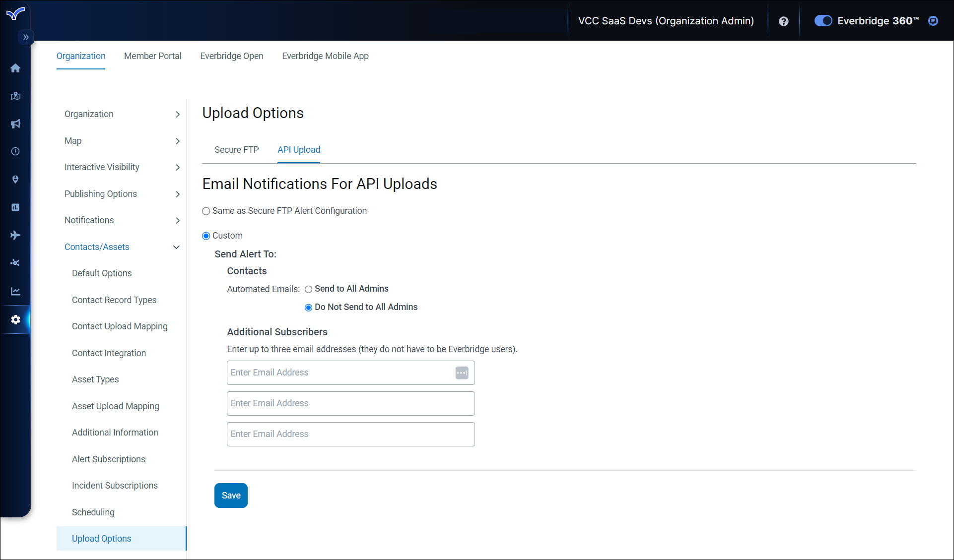
Task: Select Send to All Admins option
Action: 308,289
